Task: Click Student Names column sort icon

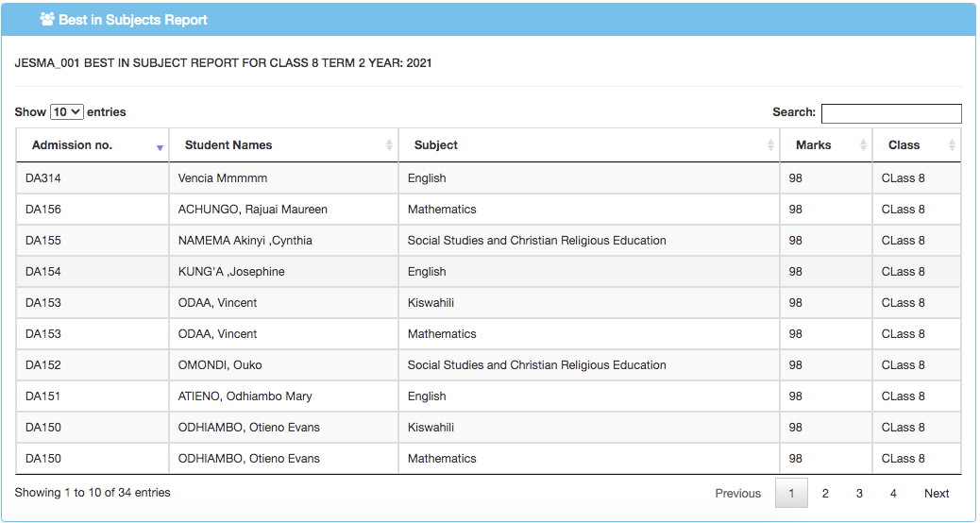Action: [389, 145]
